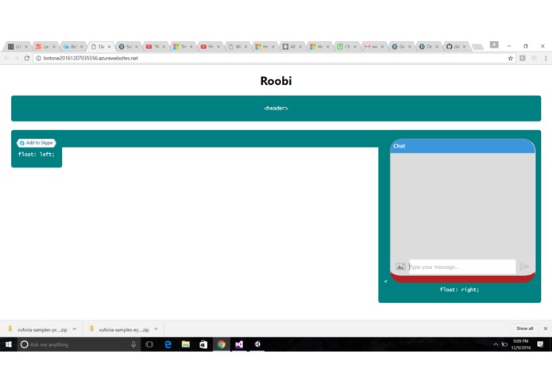Switch to the Gmail wa tab

373,47
